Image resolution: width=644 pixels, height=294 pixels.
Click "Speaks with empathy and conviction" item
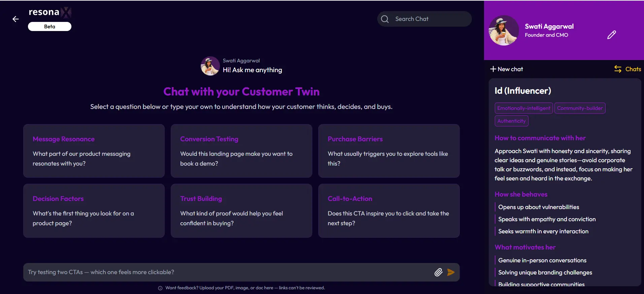(547, 219)
